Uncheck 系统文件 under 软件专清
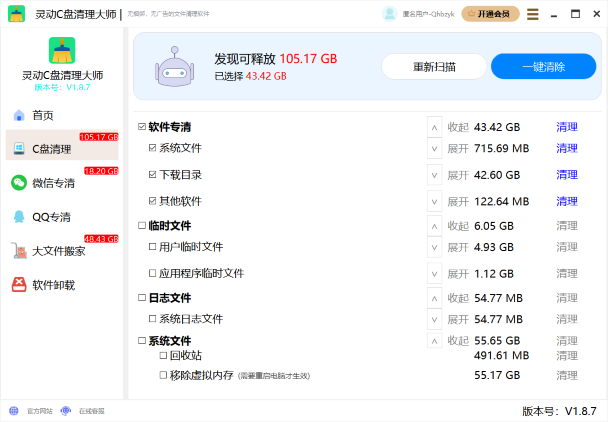 pyautogui.click(x=152, y=148)
